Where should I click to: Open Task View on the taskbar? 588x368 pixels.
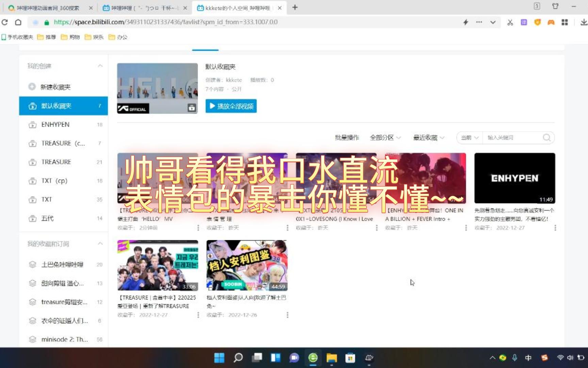(x=257, y=358)
